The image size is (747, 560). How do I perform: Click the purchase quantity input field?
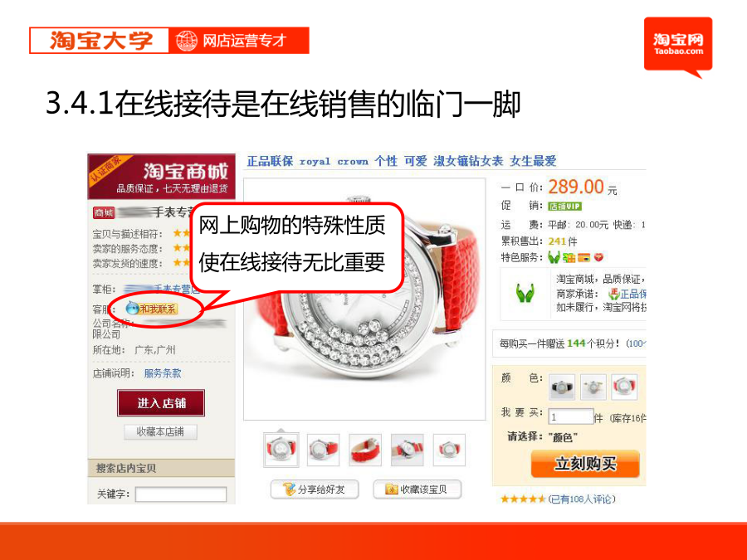[x=571, y=417]
